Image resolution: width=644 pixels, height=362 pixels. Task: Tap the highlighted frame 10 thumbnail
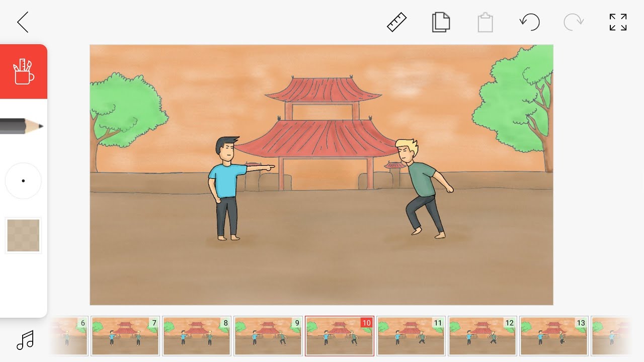point(340,336)
